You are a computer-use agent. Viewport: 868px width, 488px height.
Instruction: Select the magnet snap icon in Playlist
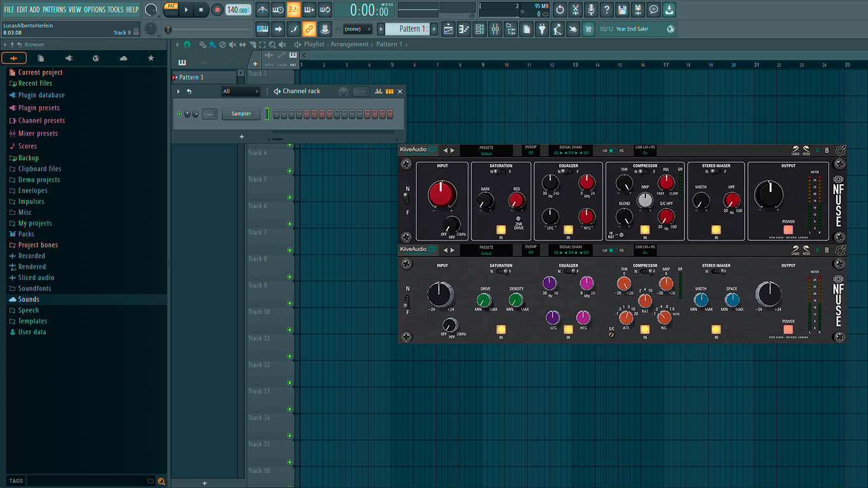(187, 44)
